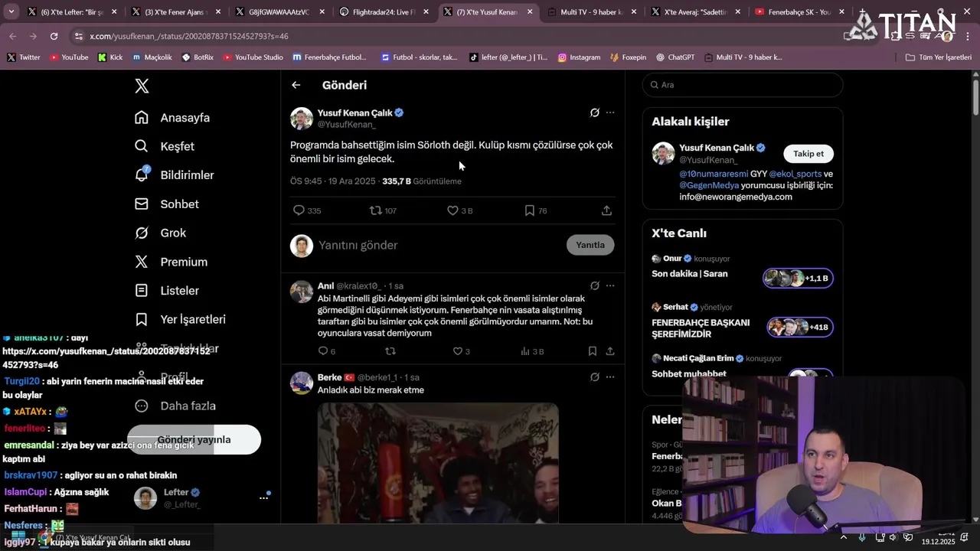
Task: Open Bildirimler notifications
Action: pos(175,175)
